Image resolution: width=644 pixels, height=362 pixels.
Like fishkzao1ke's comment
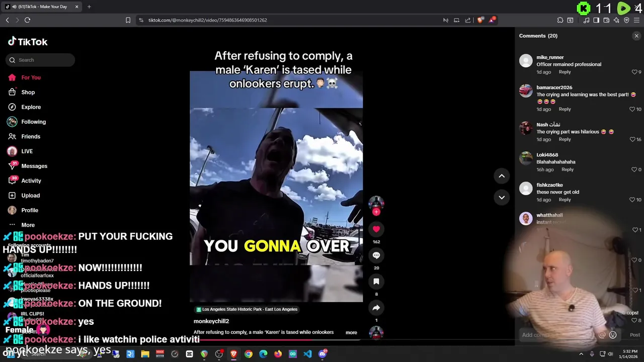tap(632, 200)
